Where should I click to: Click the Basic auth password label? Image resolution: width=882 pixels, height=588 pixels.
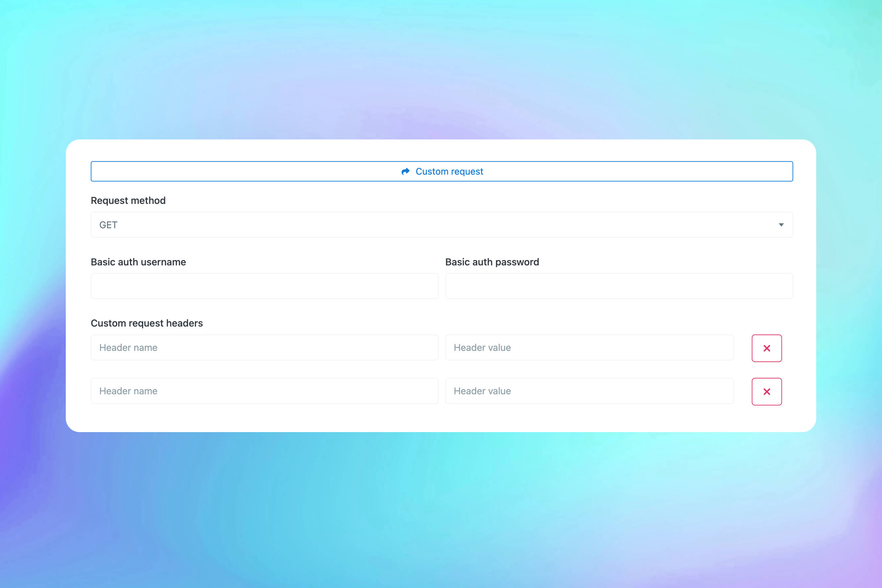tap(492, 262)
